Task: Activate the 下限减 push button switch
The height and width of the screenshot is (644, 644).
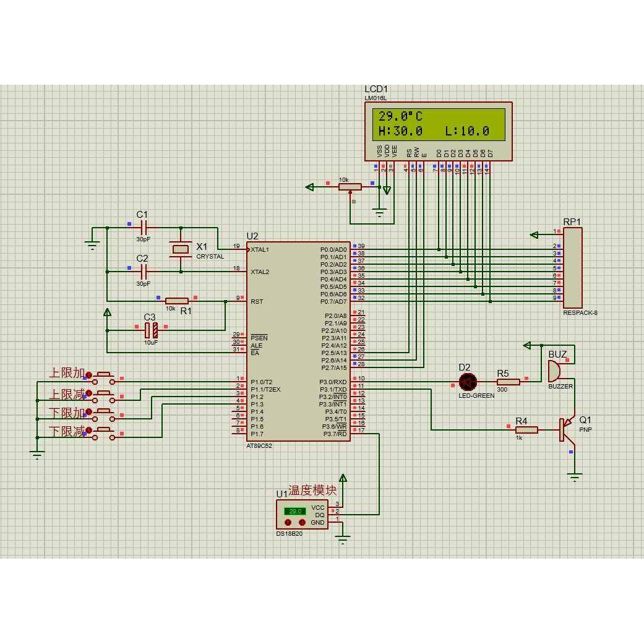Action: [x=103, y=434]
